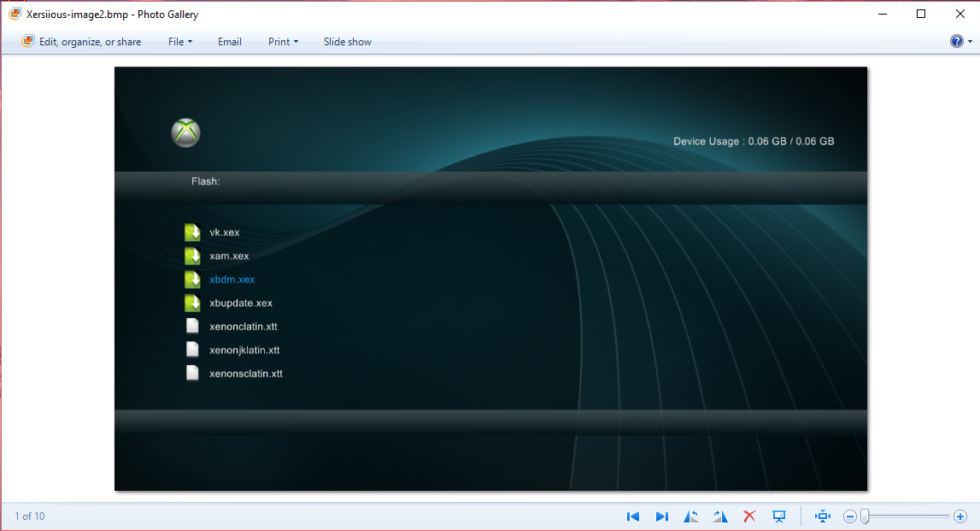Click the green icon beside xbupdate.xex
Image resolution: width=980 pixels, height=531 pixels.
[192, 303]
